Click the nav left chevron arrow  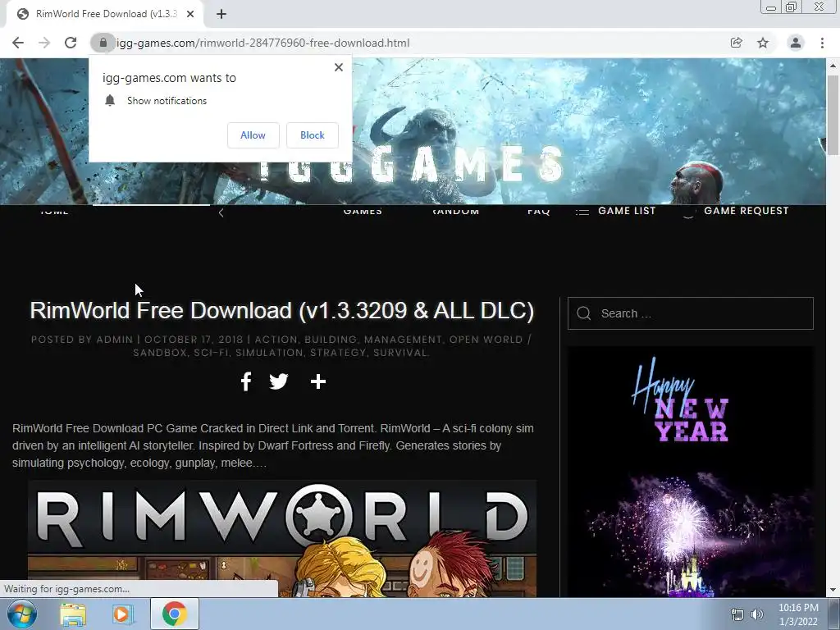[221, 212]
